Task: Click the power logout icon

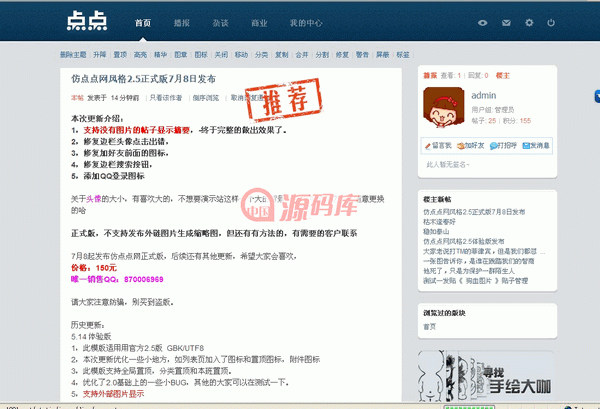Action: (x=551, y=23)
